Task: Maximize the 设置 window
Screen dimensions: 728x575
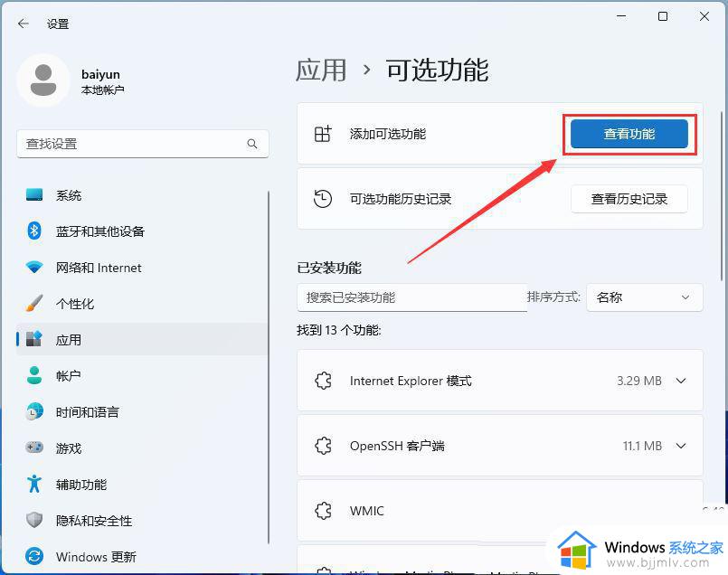Action: [x=663, y=16]
